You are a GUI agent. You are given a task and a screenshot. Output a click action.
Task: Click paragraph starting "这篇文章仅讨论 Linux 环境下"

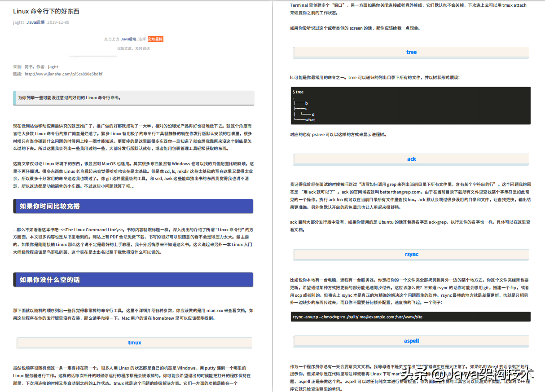[x=133, y=175]
